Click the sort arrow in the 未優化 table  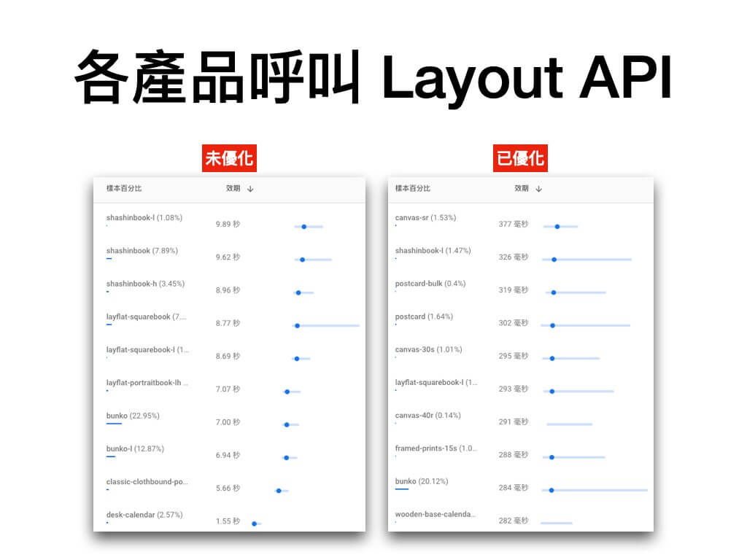point(250,189)
